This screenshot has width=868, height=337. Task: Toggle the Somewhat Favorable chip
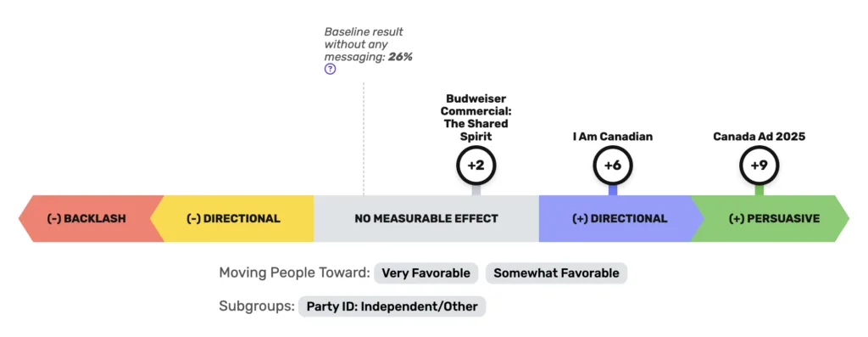[556, 273]
